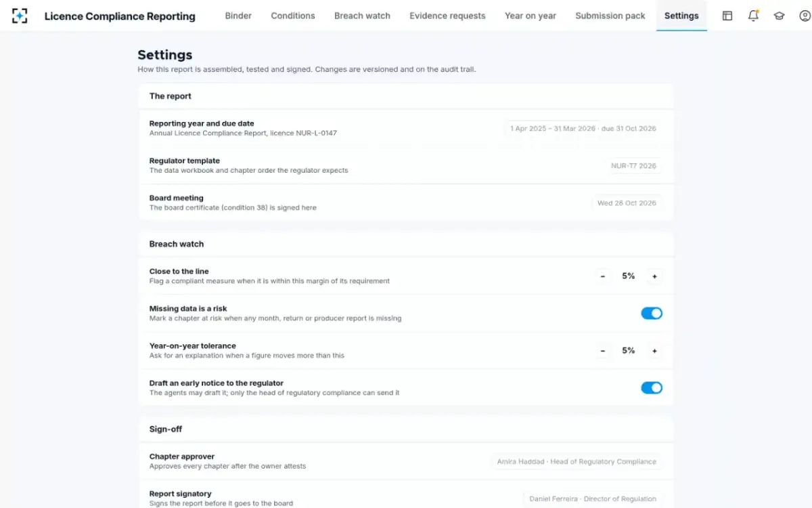The image size is (812, 508).
Task: Change regulator template NUR-T7 2026
Action: click(633, 166)
